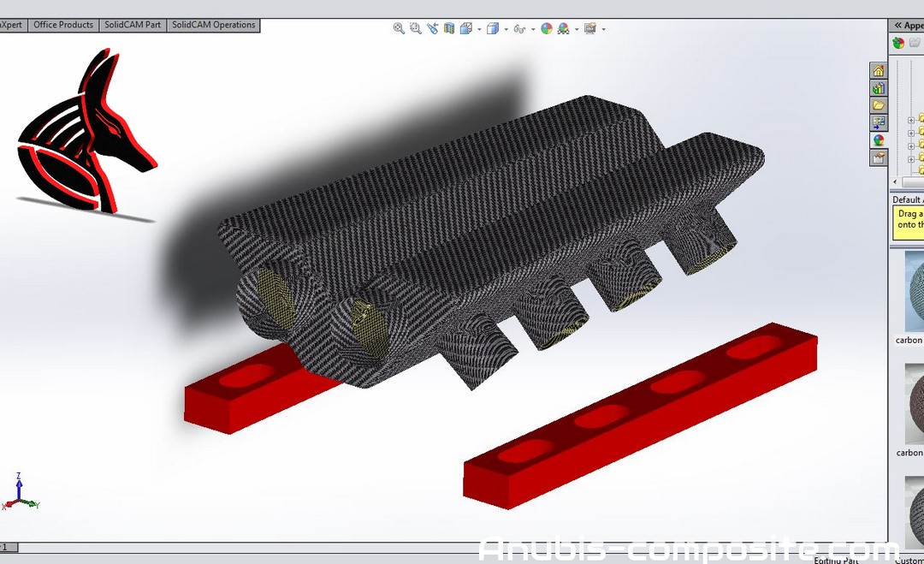Viewport: 924px width, 564px height.
Task: Select the second carbon appearance thumbnail
Action: point(912,402)
